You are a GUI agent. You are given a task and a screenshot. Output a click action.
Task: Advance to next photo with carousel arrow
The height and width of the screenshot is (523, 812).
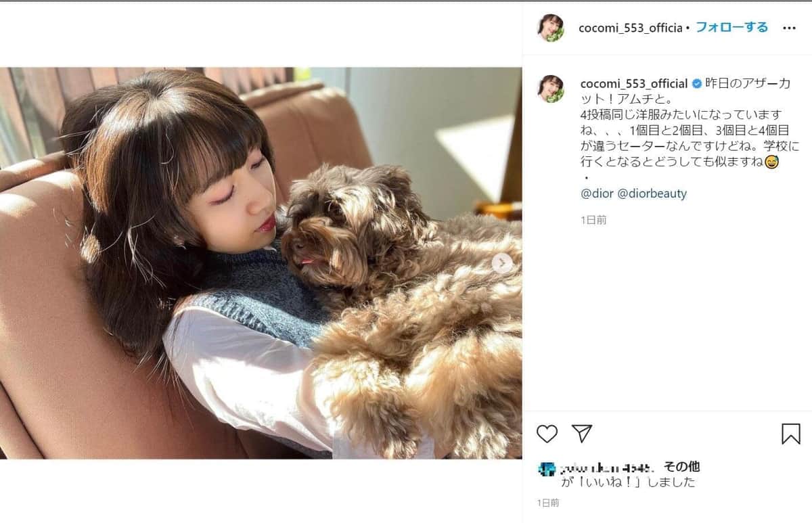502,263
